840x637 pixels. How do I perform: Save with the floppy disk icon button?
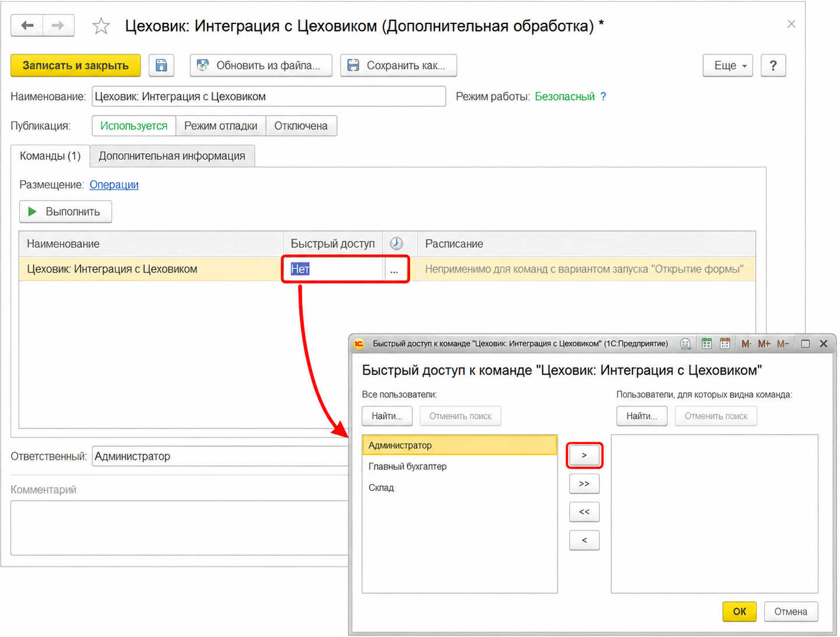161,65
